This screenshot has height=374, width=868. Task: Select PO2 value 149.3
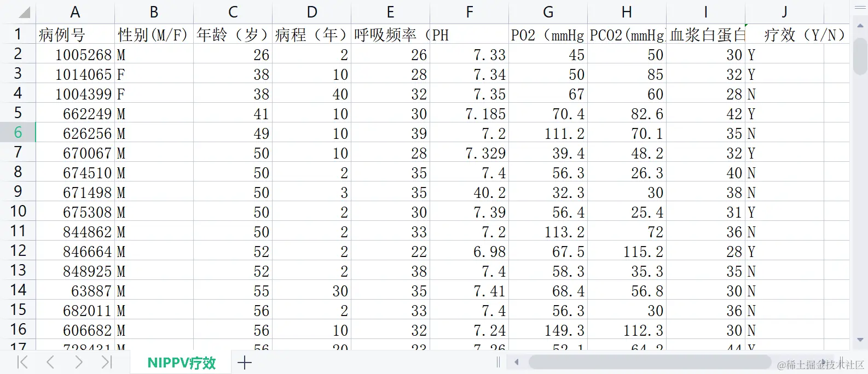(x=548, y=330)
